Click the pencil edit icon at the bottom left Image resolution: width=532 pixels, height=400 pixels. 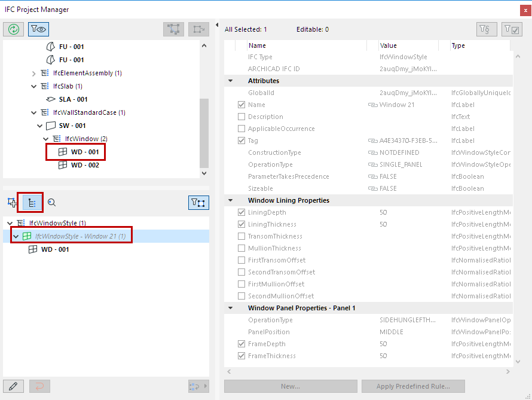click(x=13, y=386)
